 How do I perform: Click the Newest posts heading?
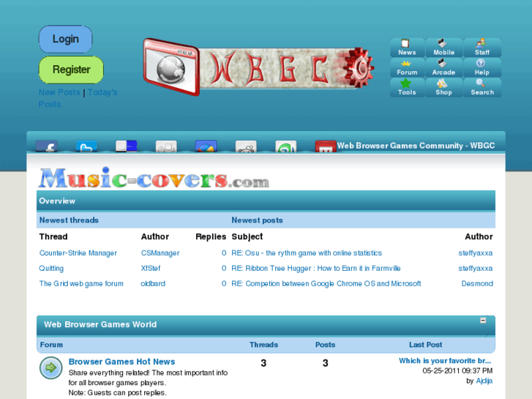tap(257, 220)
